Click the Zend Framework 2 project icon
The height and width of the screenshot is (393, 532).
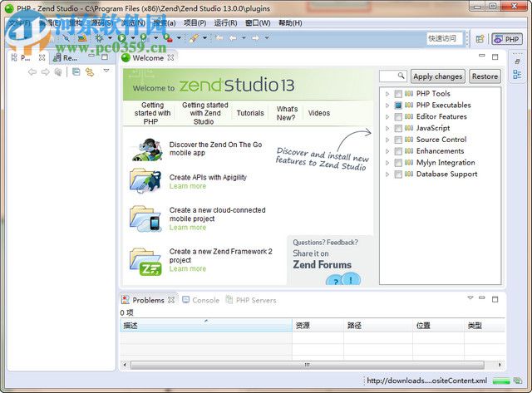pyautogui.click(x=145, y=261)
